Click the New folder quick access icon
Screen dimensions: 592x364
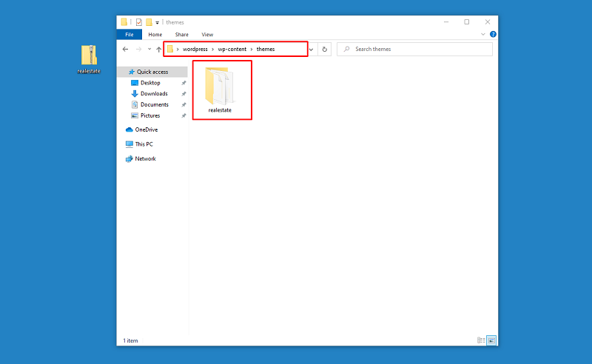[149, 22]
